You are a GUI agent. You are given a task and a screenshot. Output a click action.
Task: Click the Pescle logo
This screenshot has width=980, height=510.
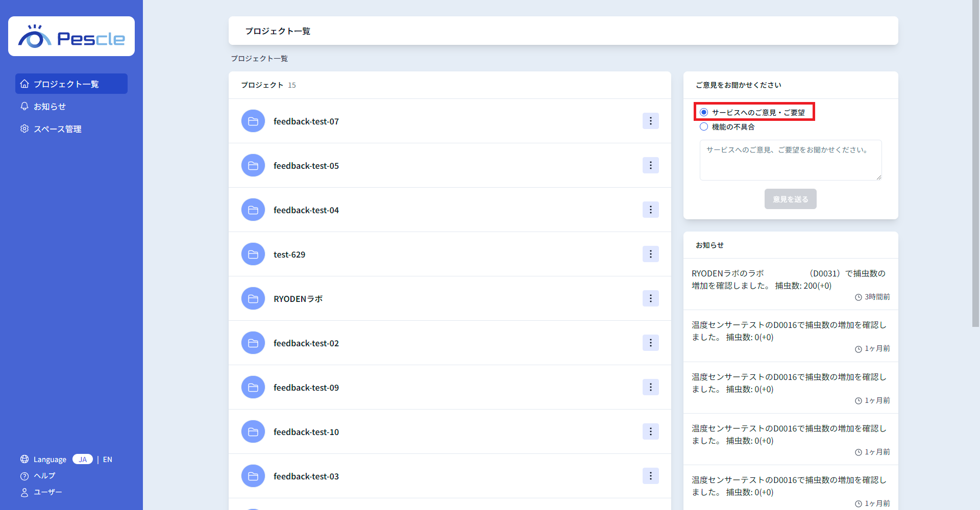coord(71,37)
